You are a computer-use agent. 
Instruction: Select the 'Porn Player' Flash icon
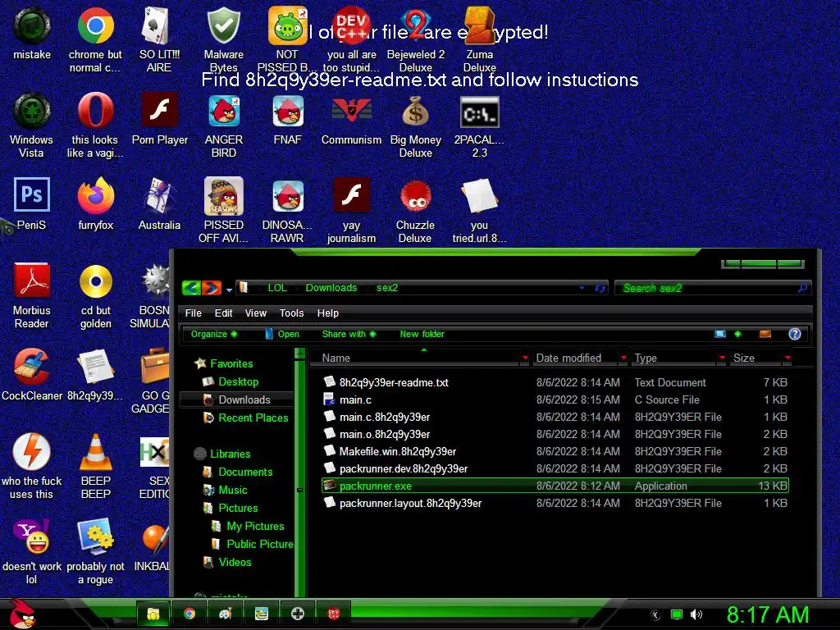(160, 118)
